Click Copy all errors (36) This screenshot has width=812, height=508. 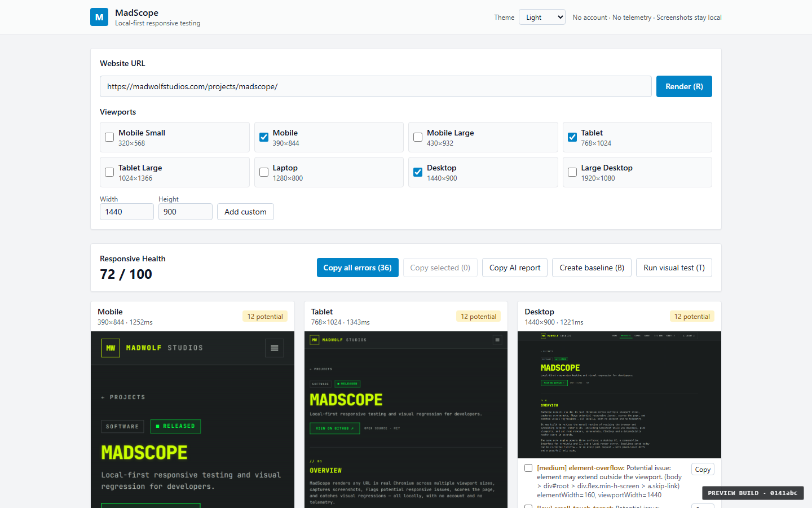point(358,268)
